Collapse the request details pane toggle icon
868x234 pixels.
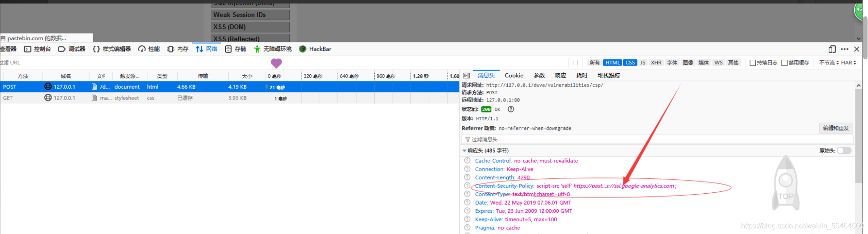(467, 76)
